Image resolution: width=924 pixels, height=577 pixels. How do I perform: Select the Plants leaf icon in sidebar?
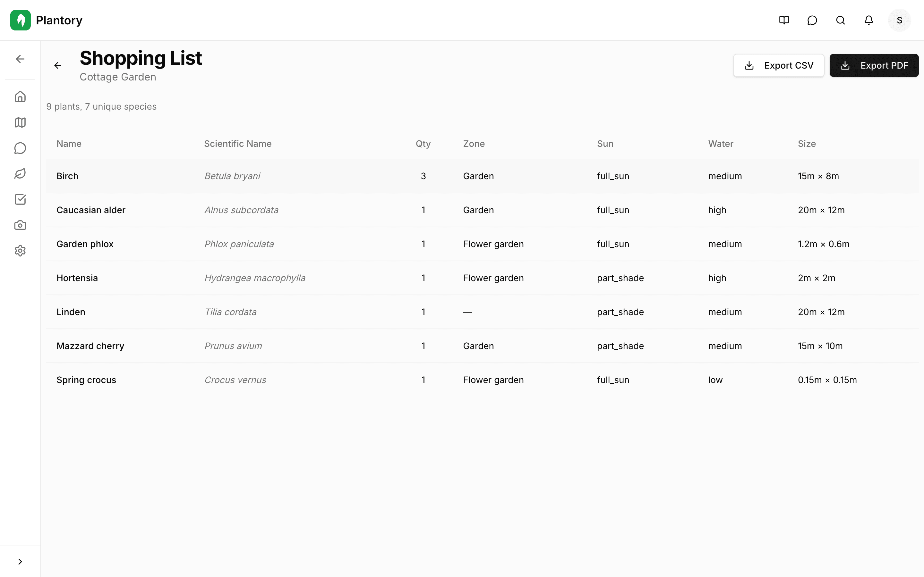pyautogui.click(x=20, y=174)
